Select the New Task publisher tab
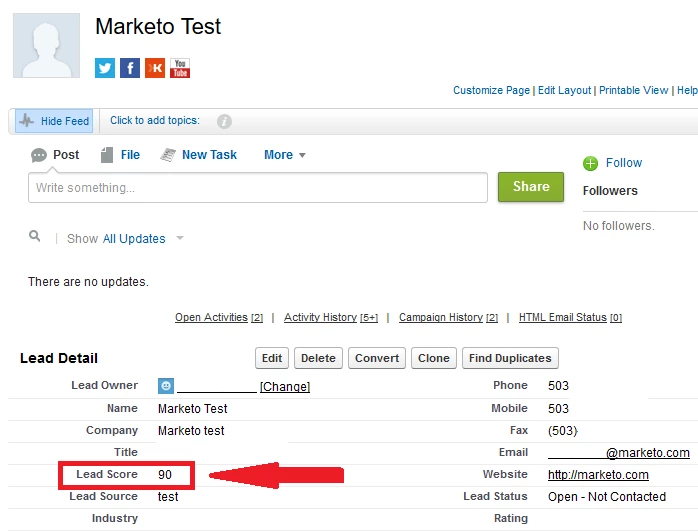 pyautogui.click(x=209, y=155)
